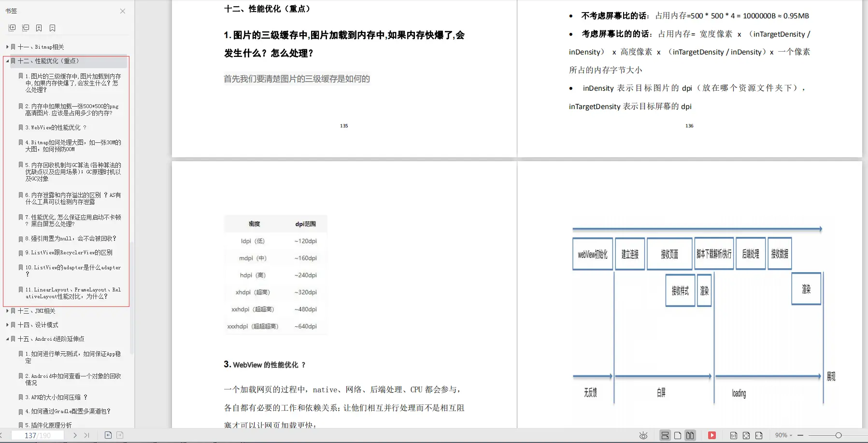Jump to the last page

[87, 435]
